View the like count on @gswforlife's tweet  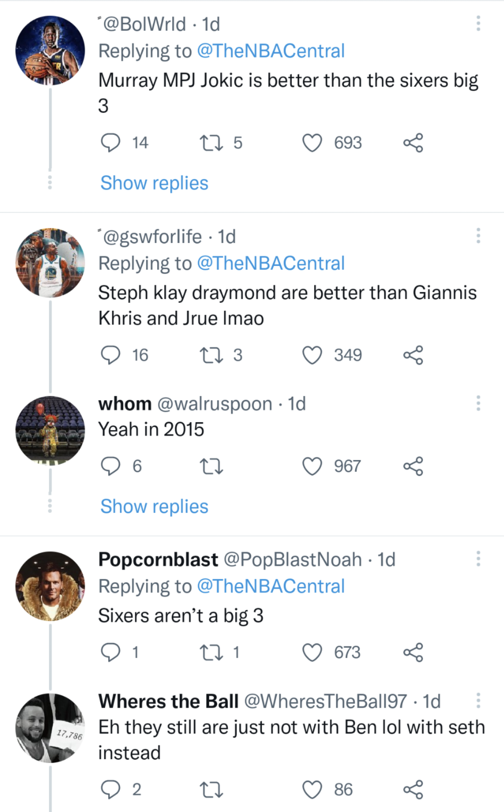pyautogui.click(x=349, y=355)
